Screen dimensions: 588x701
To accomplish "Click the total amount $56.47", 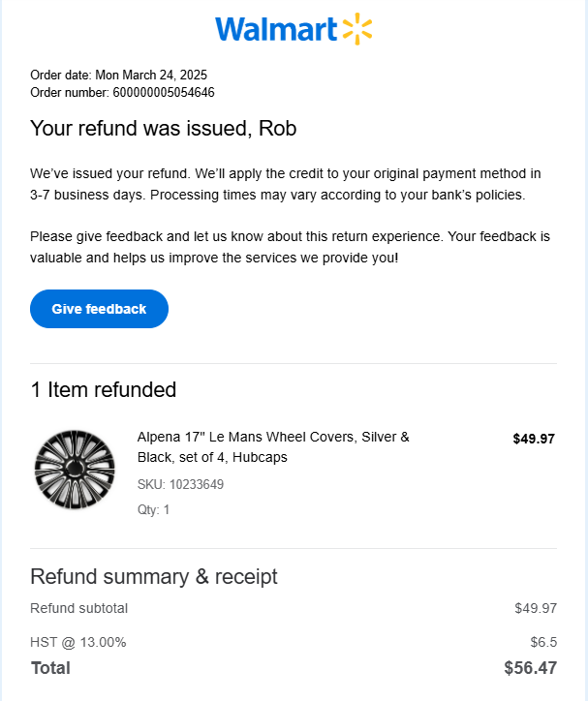I will [530, 668].
